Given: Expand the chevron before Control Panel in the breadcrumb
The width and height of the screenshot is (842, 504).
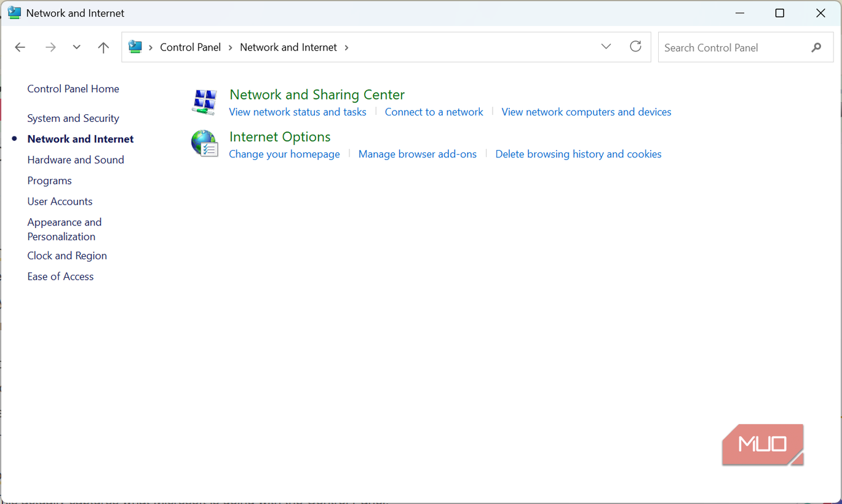Looking at the screenshot, I should click(x=151, y=47).
